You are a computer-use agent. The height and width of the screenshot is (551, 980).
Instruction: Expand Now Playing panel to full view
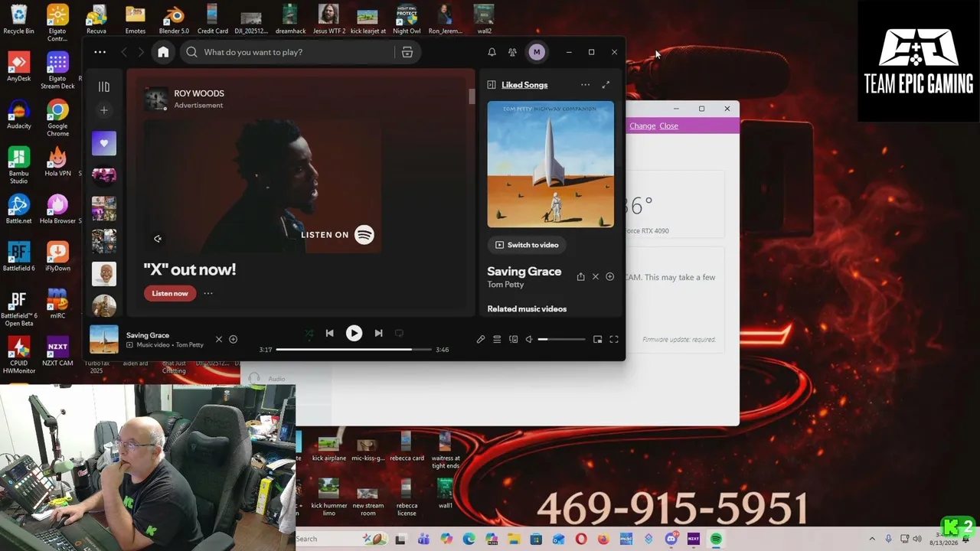606,85
